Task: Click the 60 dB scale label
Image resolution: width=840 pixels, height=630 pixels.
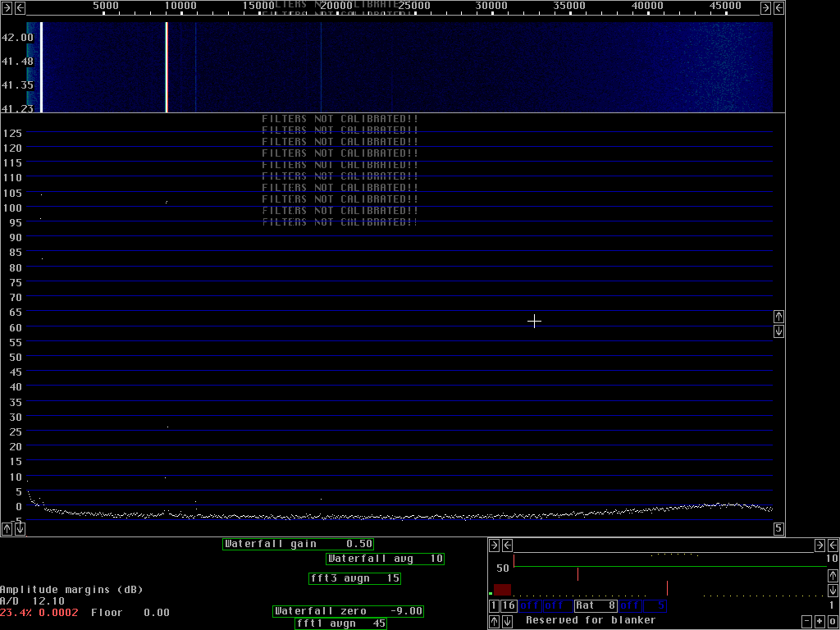Action: (16, 327)
